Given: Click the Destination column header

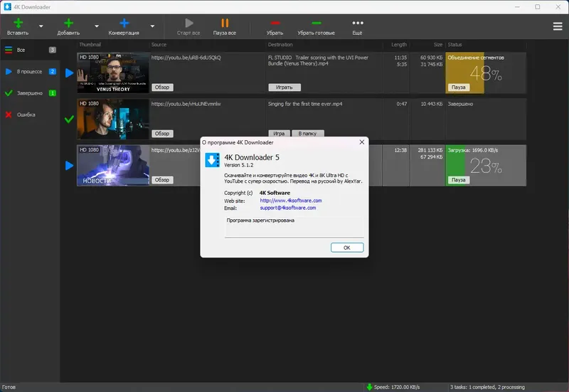Looking at the screenshot, I should click(x=280, y=45).
